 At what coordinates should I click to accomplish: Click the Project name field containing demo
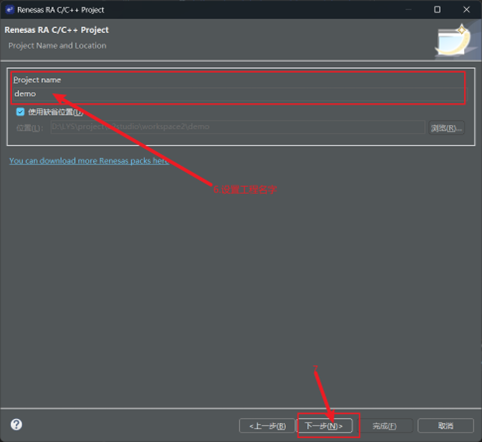239,94
